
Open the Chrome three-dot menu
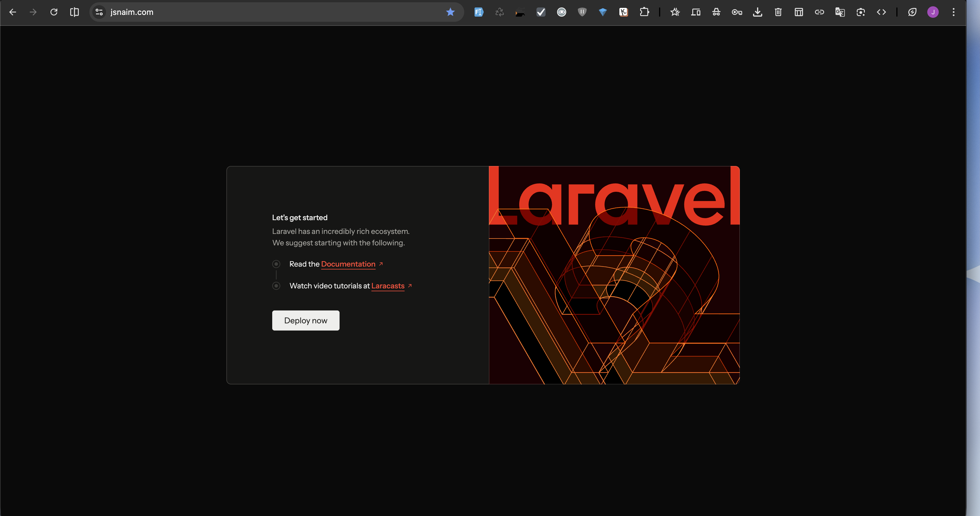pyautogui.click(x=953, y=12)
